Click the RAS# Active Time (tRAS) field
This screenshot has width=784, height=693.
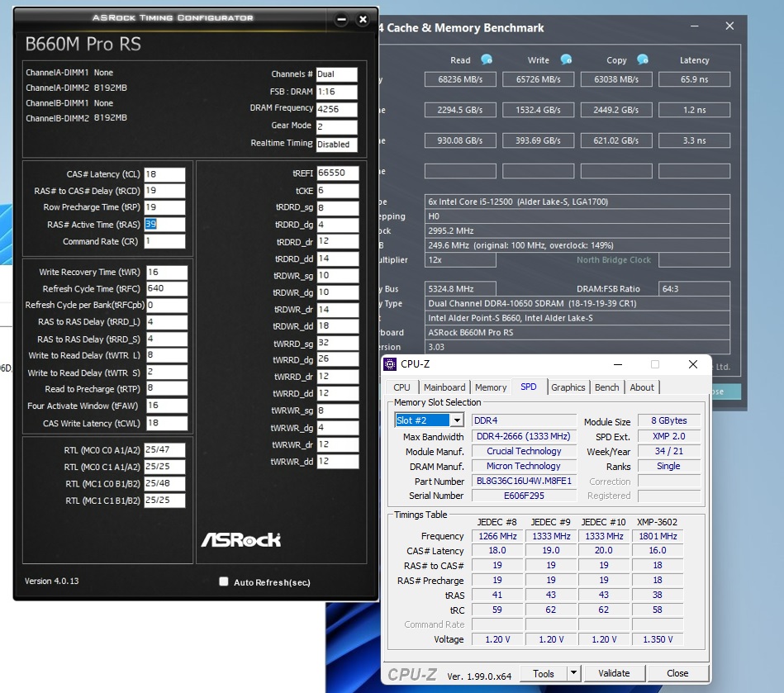pos(164,224)
